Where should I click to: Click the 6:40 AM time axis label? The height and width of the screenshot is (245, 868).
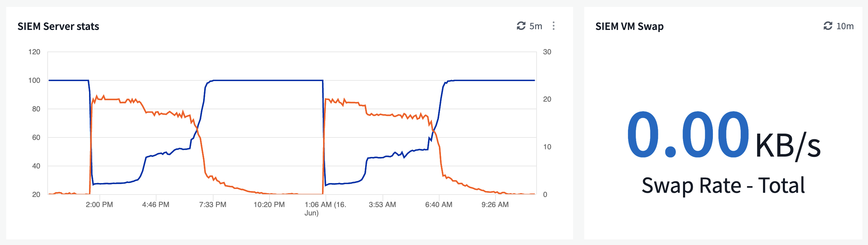point(439,205)
